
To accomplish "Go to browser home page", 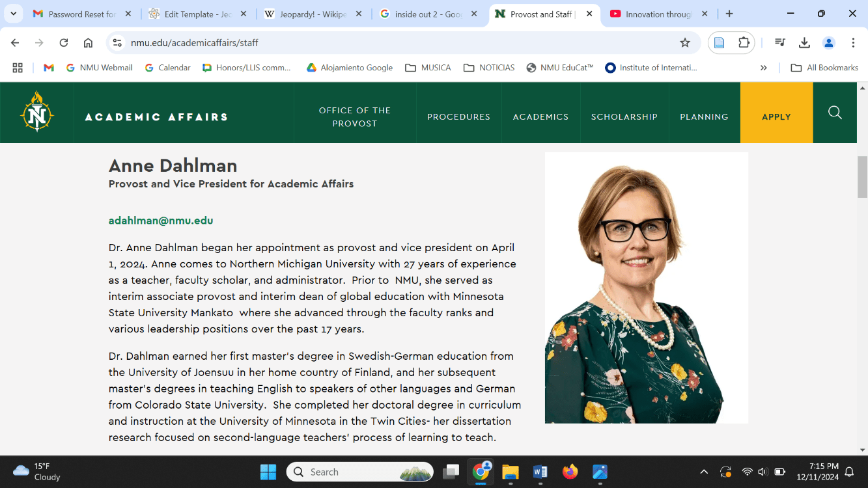I will (88, 43).
